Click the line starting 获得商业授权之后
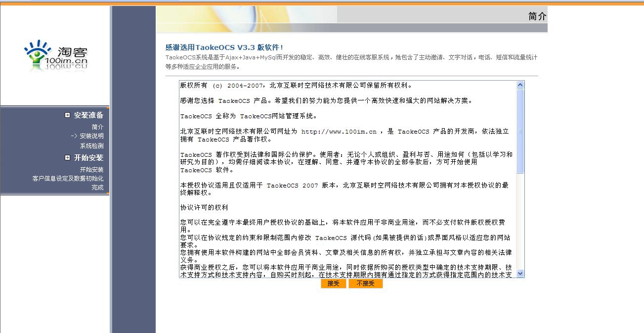 point(346,267)
